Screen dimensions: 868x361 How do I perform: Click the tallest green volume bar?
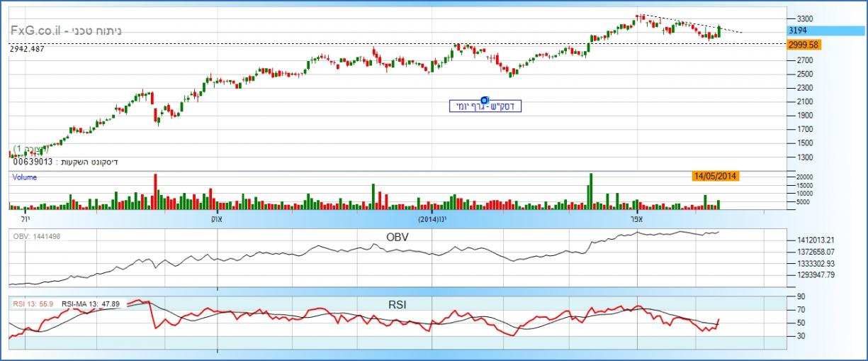590,191
